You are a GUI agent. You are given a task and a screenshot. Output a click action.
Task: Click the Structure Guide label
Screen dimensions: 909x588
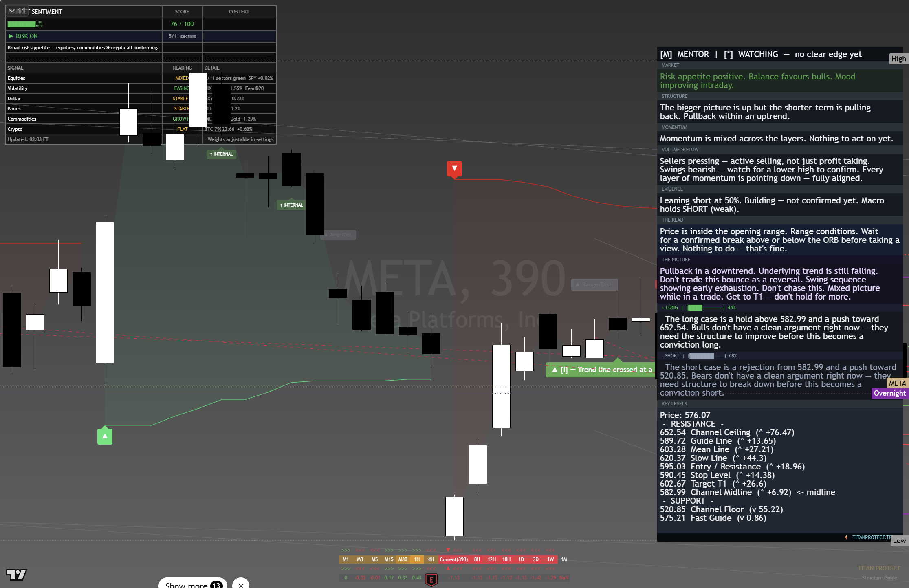879,578
